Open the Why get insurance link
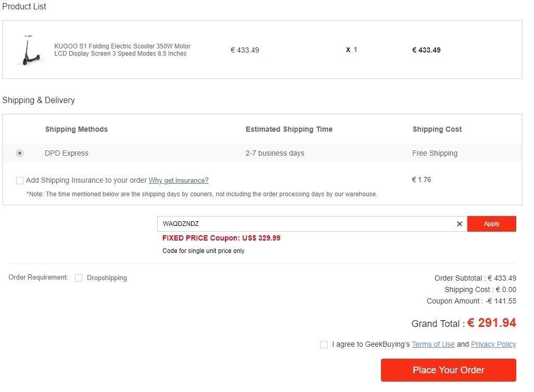534x392 pixels. click(179, 181)
